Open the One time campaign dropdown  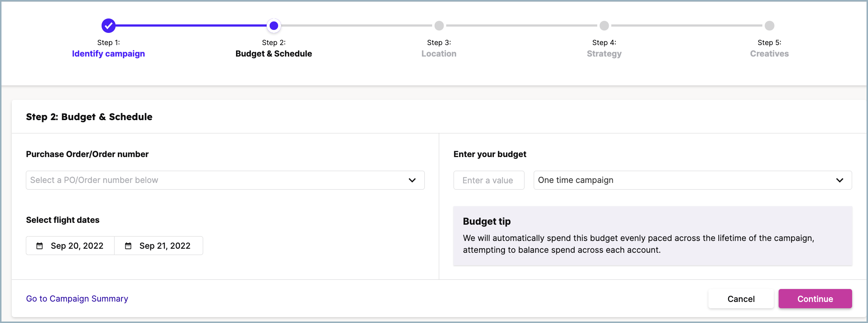(x=693, y=180)
